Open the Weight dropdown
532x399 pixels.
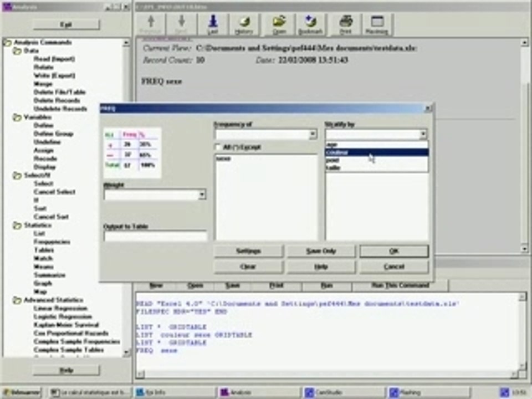(x=202, y=195)
